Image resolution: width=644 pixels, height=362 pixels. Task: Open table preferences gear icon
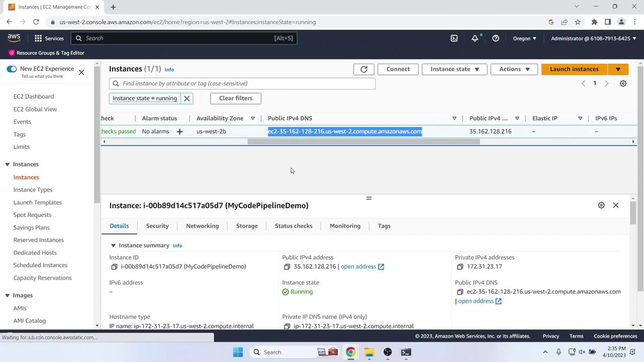pos(623,83)
